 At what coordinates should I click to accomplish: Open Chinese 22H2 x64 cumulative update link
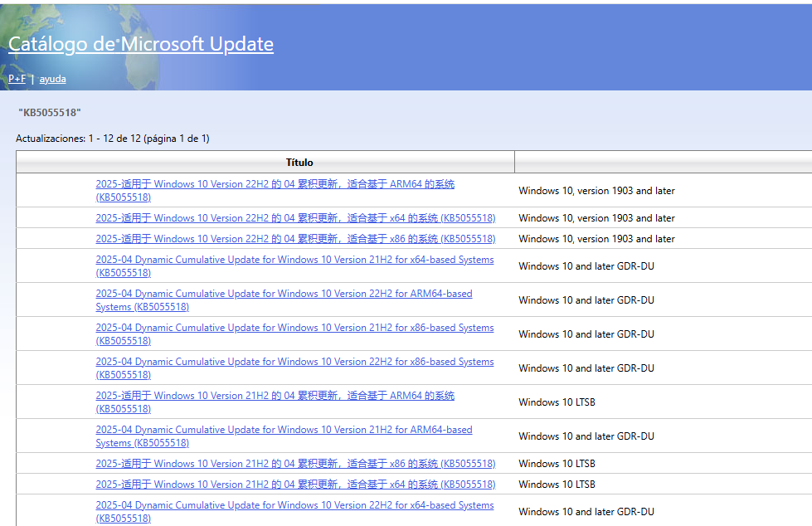pyautogui.click(x=296, y=218)
